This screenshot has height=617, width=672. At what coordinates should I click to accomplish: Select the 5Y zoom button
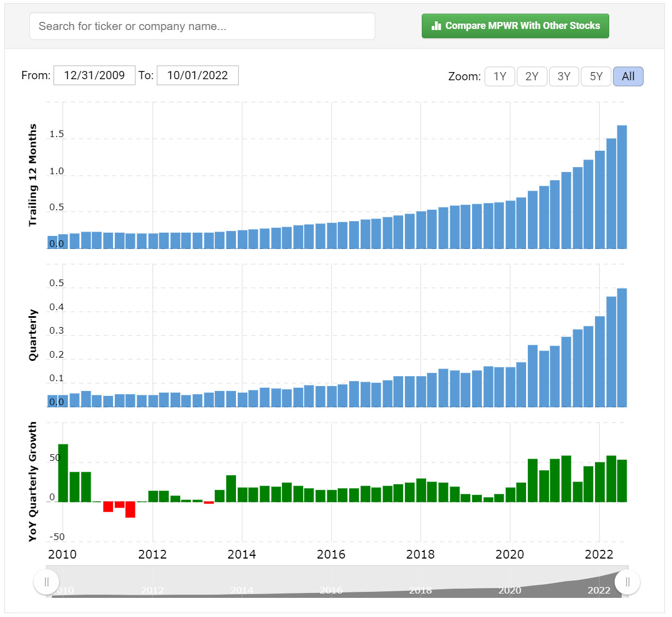(596, 76)
